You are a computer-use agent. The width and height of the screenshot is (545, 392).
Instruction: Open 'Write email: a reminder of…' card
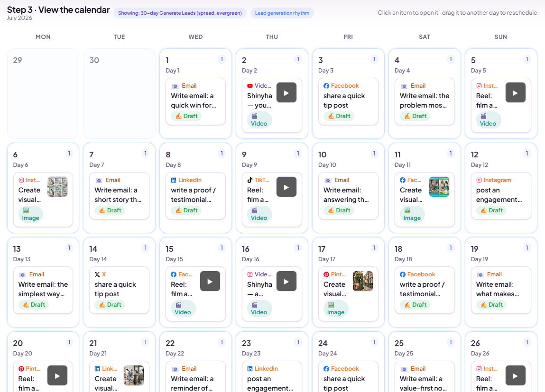click(x=196, y=377)
